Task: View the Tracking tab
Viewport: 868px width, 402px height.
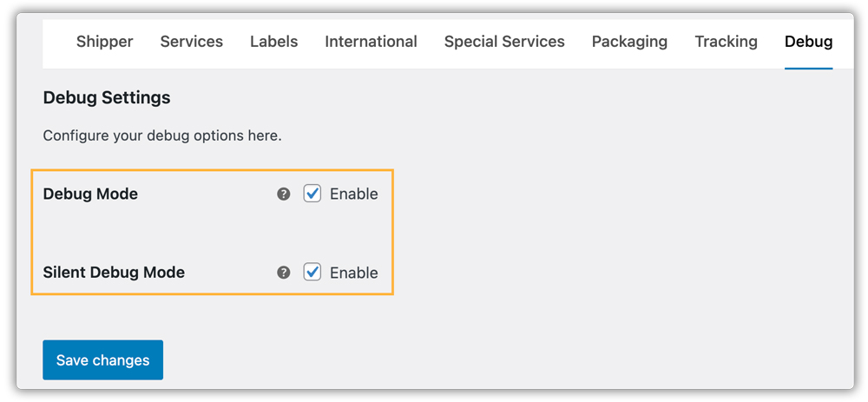Action: [x=726, y=42]
